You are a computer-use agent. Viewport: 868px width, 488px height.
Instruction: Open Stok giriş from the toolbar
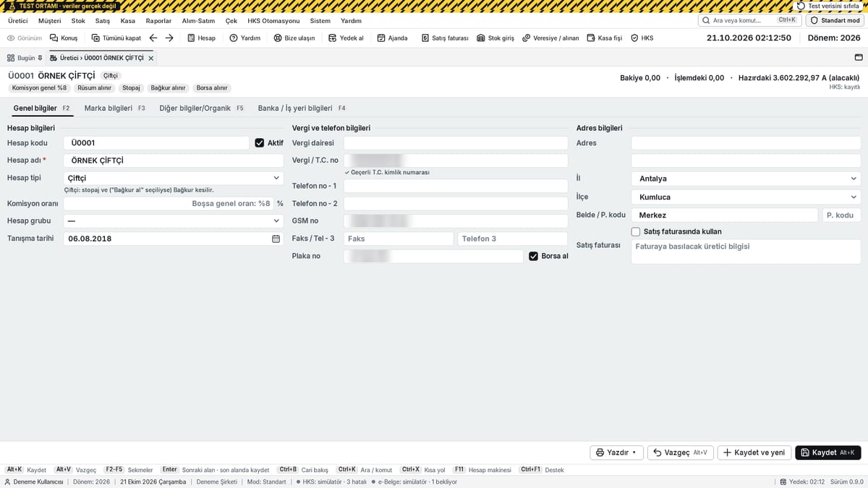[495, 38]
